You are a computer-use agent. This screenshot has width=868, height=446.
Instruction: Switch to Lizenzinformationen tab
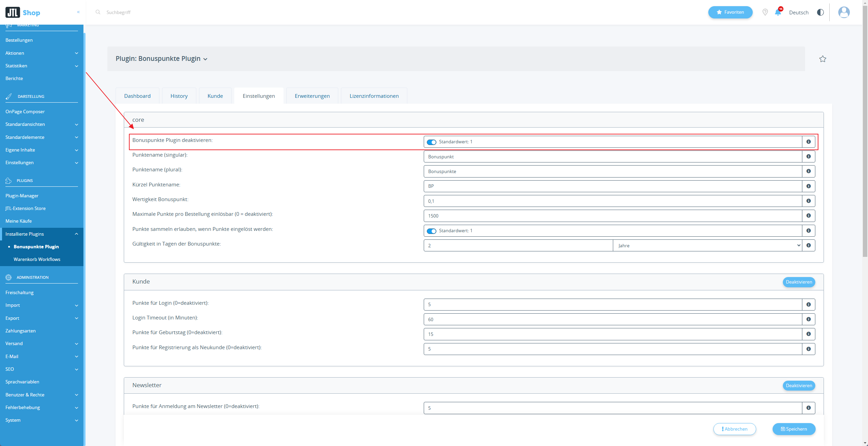tap(374, 96)
